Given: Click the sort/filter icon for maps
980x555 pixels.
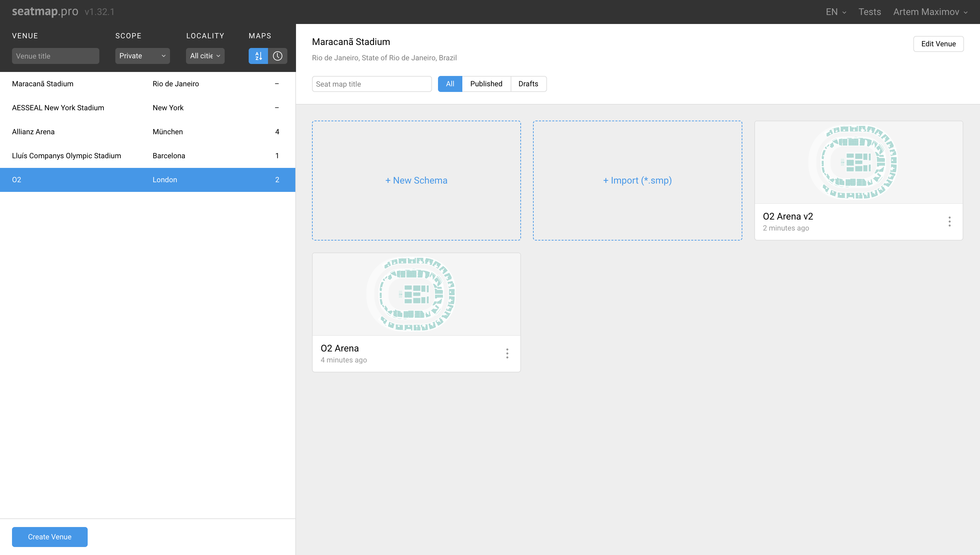Looking at the screenshot, I should point(258,55).
